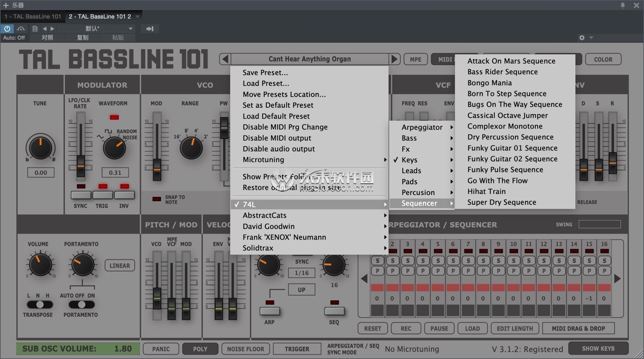Select next TAL preset arrow

(x=394, y=59)
